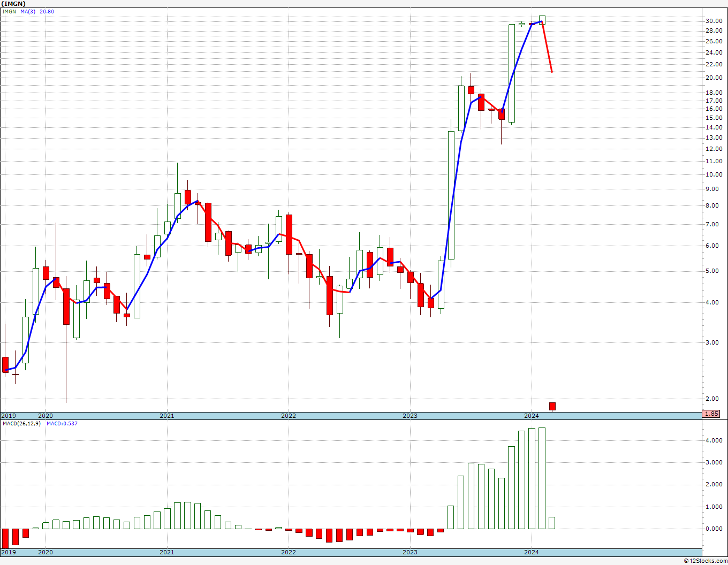728x565 pixels.
Task: Click the 28.00 price axis label
Action: point(714,30)
